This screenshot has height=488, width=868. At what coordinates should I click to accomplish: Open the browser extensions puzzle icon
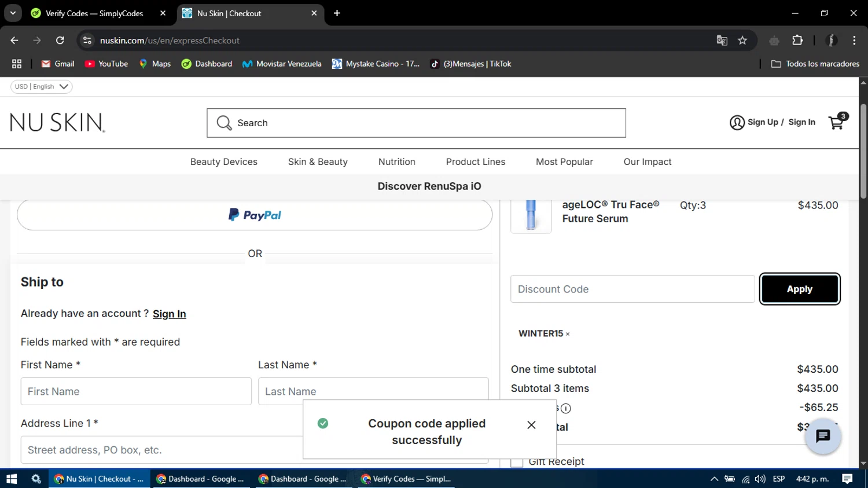pyautogui.click(x=797, y=41)
